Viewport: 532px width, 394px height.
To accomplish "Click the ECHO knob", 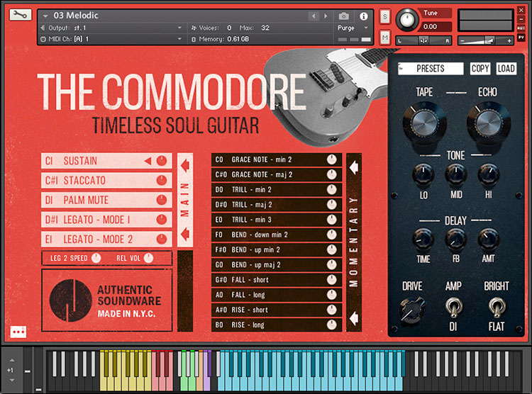I will [488, 124].
